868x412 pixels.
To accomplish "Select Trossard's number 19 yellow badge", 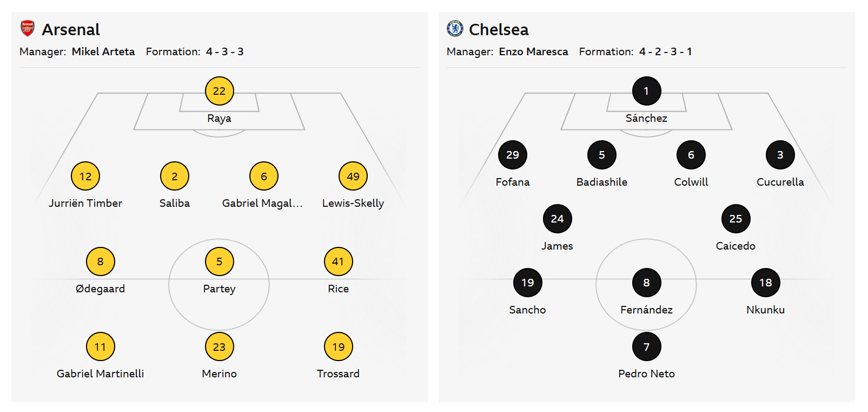I will tap(338, 346).
